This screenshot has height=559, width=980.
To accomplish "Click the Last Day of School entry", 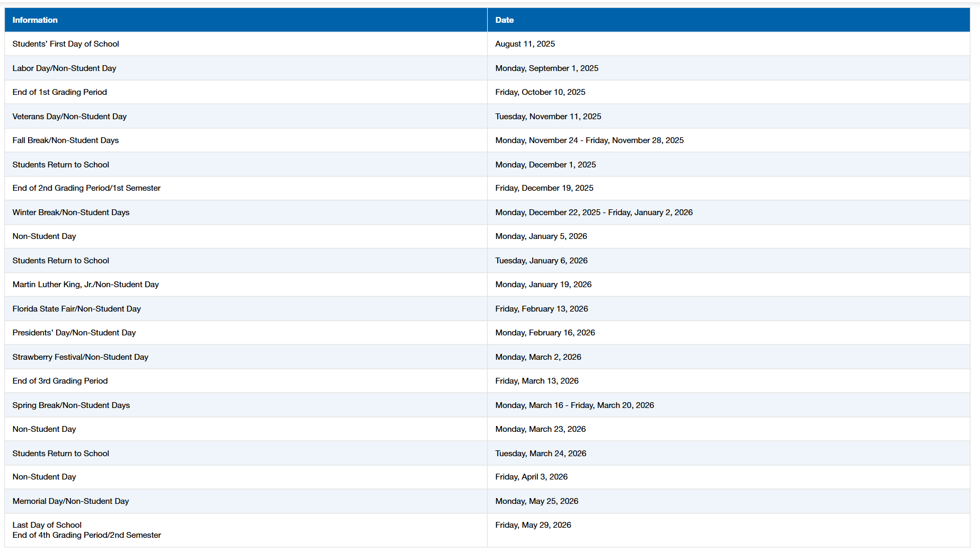I will click(x=47, y=525).
